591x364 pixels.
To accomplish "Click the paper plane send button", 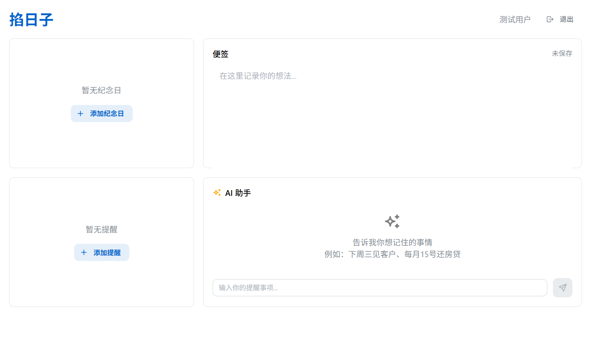I will [x=562, y=288].
